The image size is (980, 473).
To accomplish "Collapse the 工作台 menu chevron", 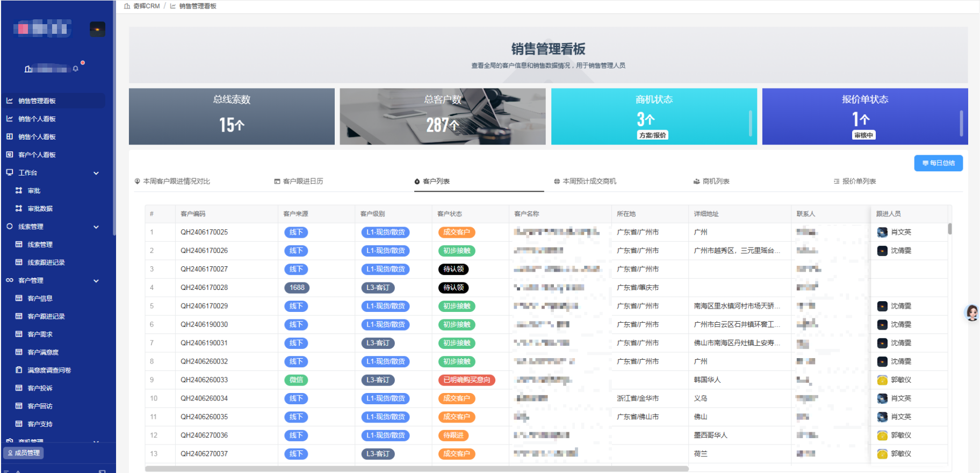I will 96,173.
